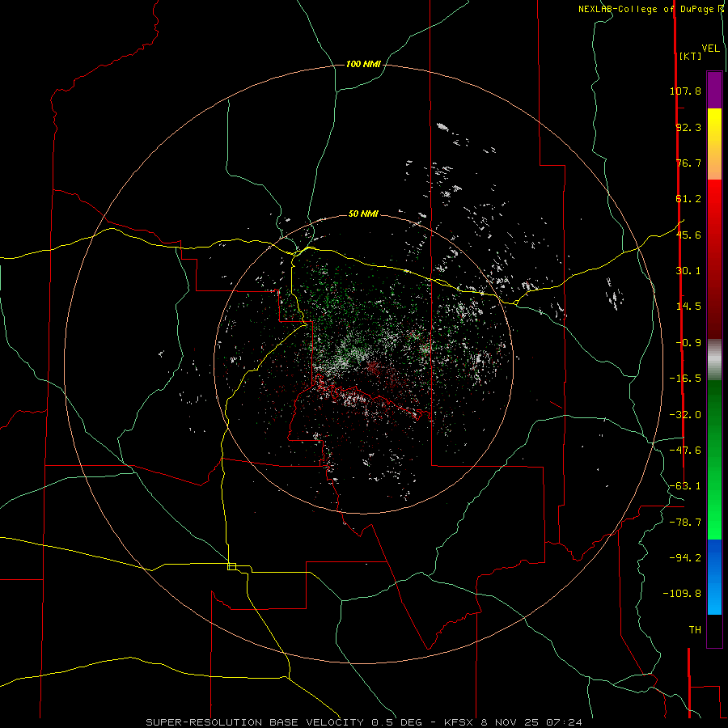Select the -32.0 velocity scale value
This screenshot has height=728, width=728.
point(685,415)
